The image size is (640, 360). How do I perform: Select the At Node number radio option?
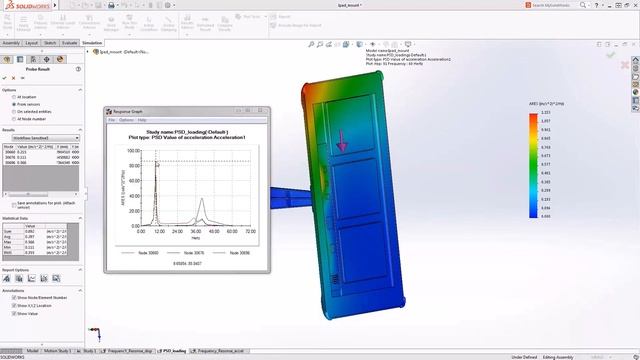14,119
